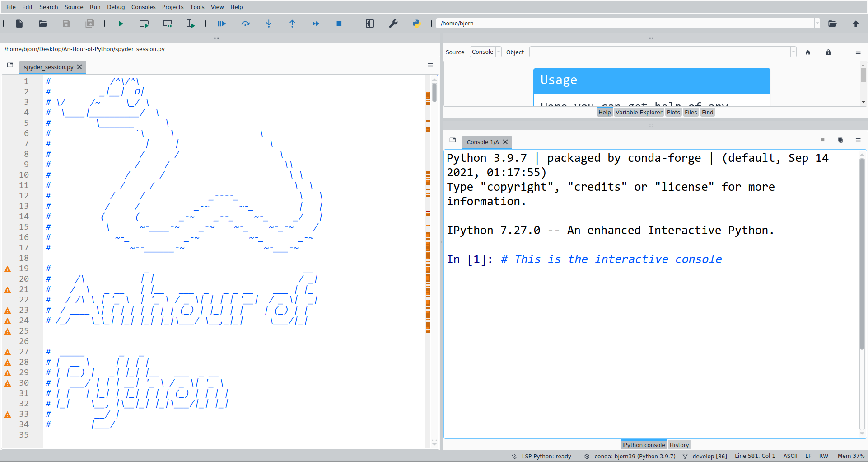868x462 pixels.
Task: Run selection or current line
Action: (191, 24)
